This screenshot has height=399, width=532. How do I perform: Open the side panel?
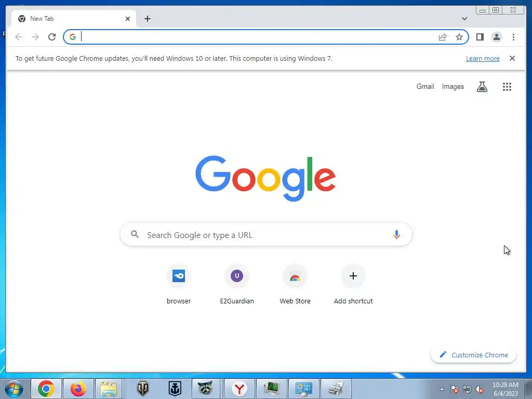[480, 37]
